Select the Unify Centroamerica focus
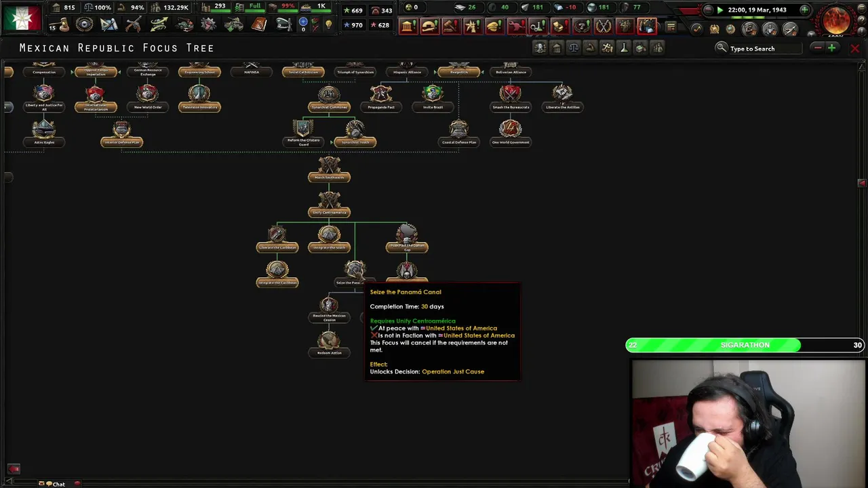This screenshot has width=868, height=488. coord(329,204)
